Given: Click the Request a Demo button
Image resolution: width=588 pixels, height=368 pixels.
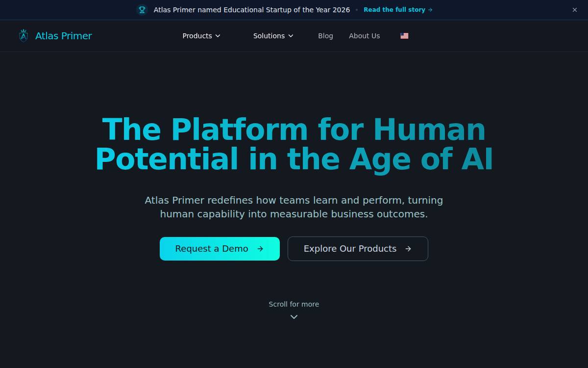Looking at the screenshot, I should click(x=220, y=249).
